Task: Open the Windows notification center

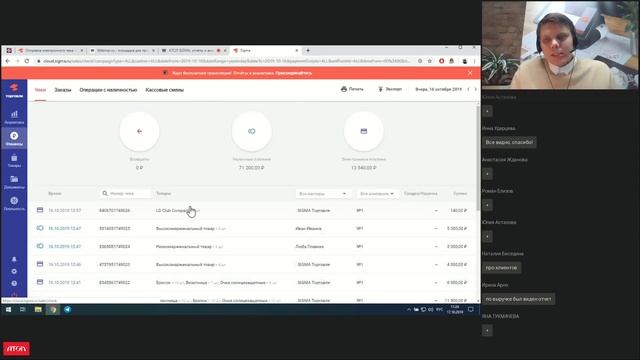Action: (471, 310)
